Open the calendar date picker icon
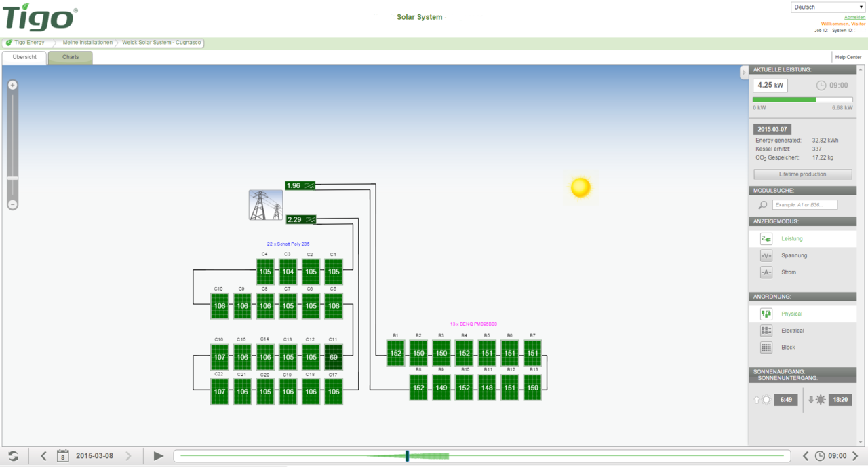Viewport: 868px width, 467px height. click(62, 456)
